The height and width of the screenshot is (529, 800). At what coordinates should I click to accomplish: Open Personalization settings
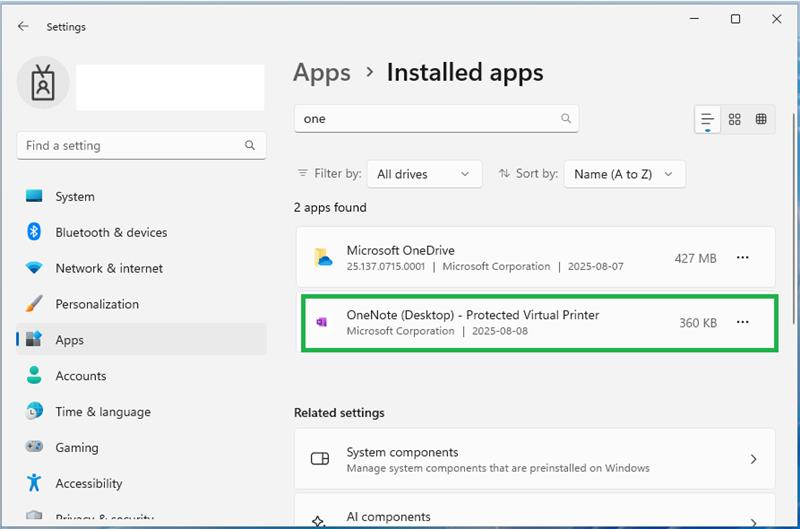141,304
